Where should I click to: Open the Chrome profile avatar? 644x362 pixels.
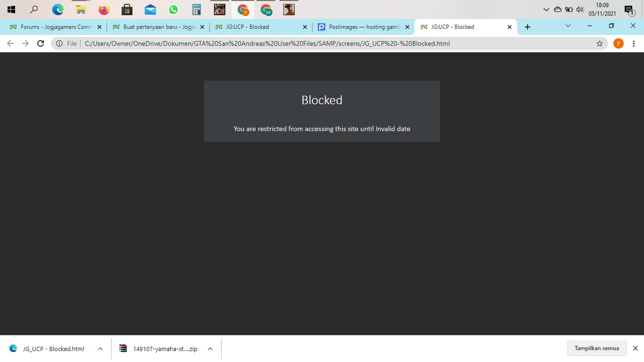click(618, 44)
